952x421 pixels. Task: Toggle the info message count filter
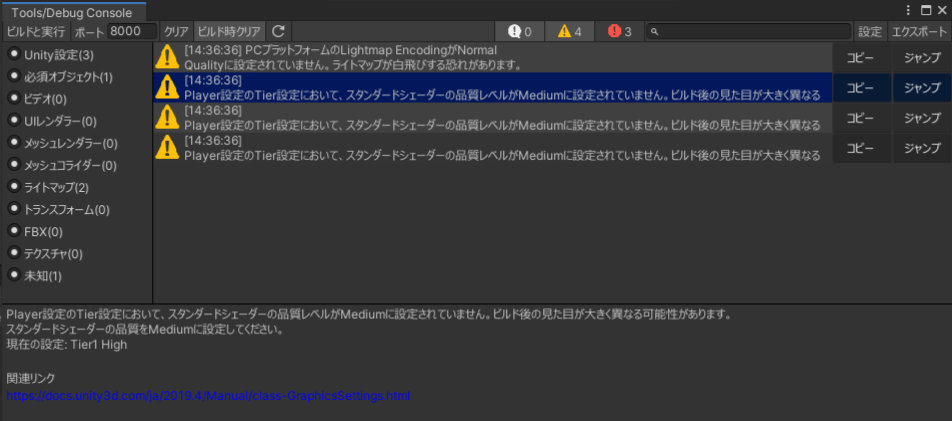[520, 32]
